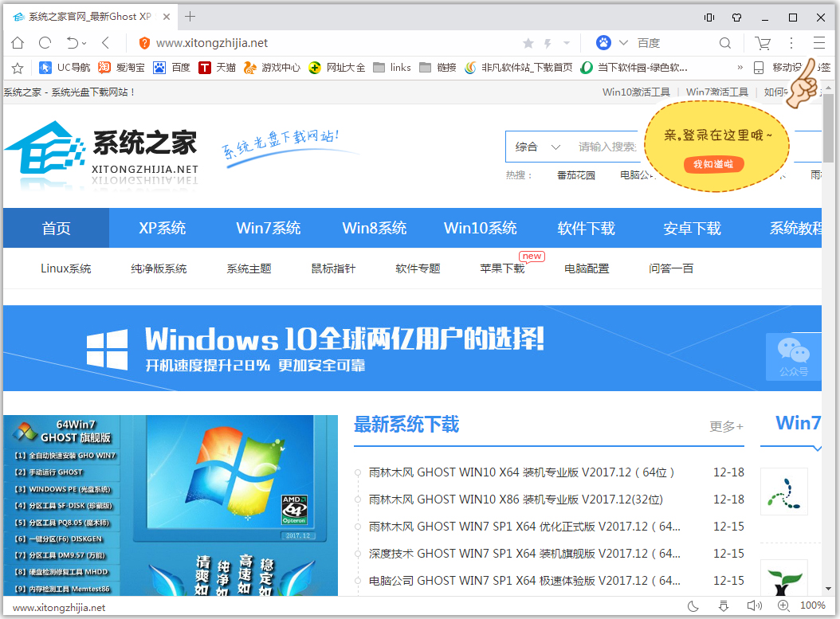Open Win10激活工具 top link
The height and width of the screenshot is (619, 840).
[636, 92]
